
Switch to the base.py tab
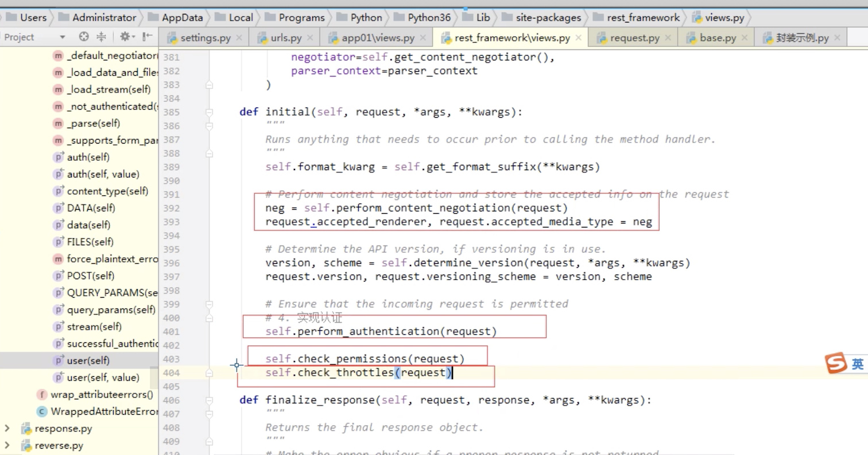click(718, 38)
